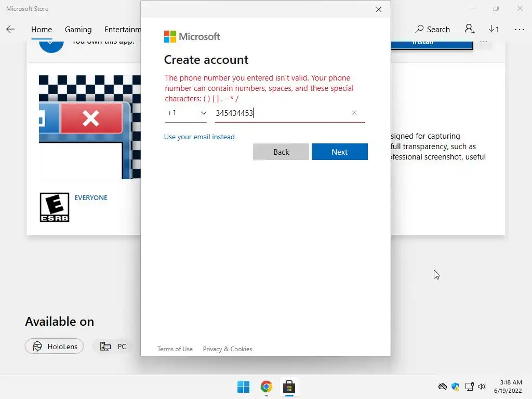Minimize the Microsoft Store window

coord(472,8)
